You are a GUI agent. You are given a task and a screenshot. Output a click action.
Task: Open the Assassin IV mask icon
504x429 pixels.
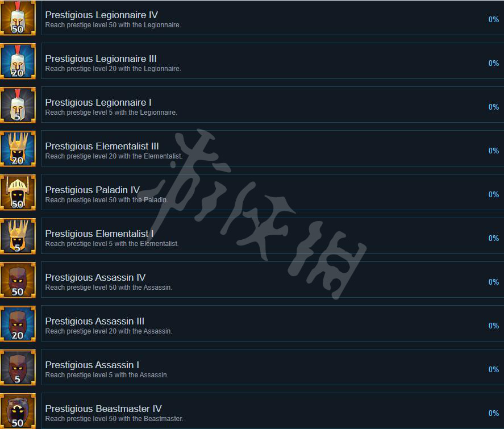18,280
